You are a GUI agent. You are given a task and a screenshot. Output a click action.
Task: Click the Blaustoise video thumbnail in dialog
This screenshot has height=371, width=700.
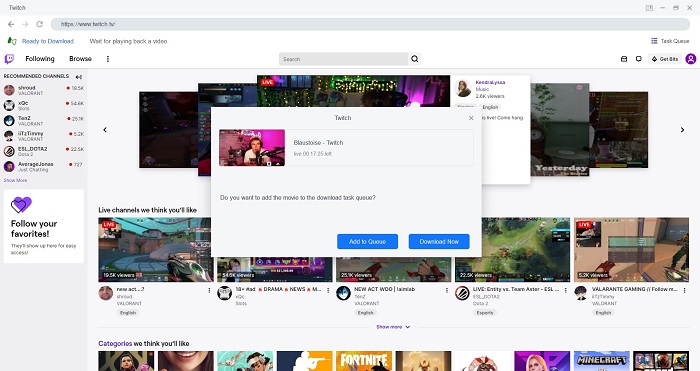[x=252, y=148]
